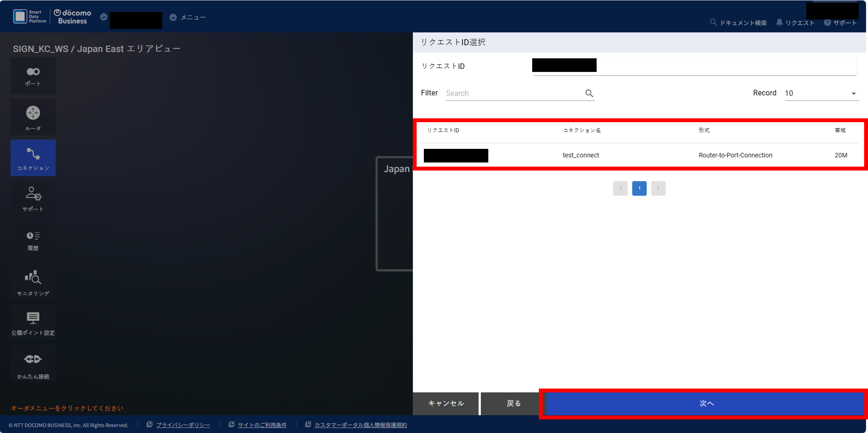Click the Router-to-Port-Connection cell
This screenshot has width=868, height=433.
pyautogui.click(x=735, y=155)
